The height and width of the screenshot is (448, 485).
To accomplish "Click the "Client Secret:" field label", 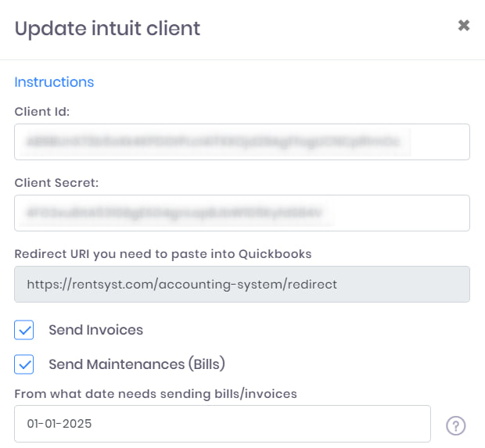I will click(x=56, y=182).
